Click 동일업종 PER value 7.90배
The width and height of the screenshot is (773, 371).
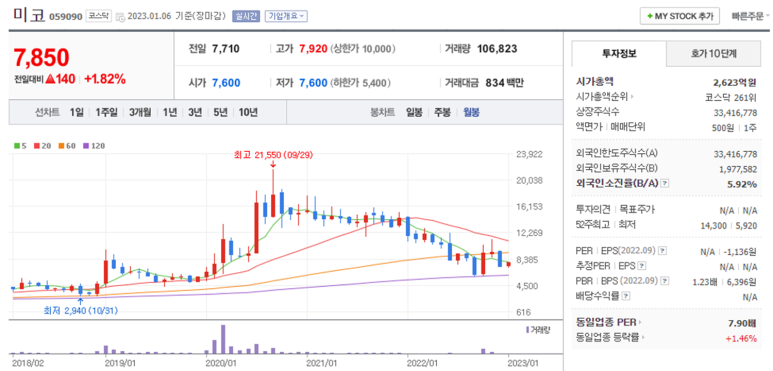point(742,323)
